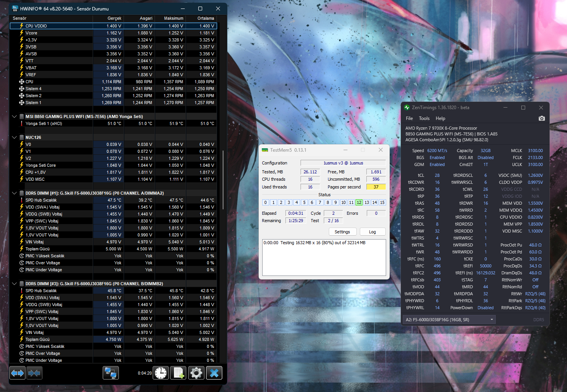567x392 pixels.
Task: Click the voltage icon on the Yonga Seti Core row
Action: [x=22, y=165]
